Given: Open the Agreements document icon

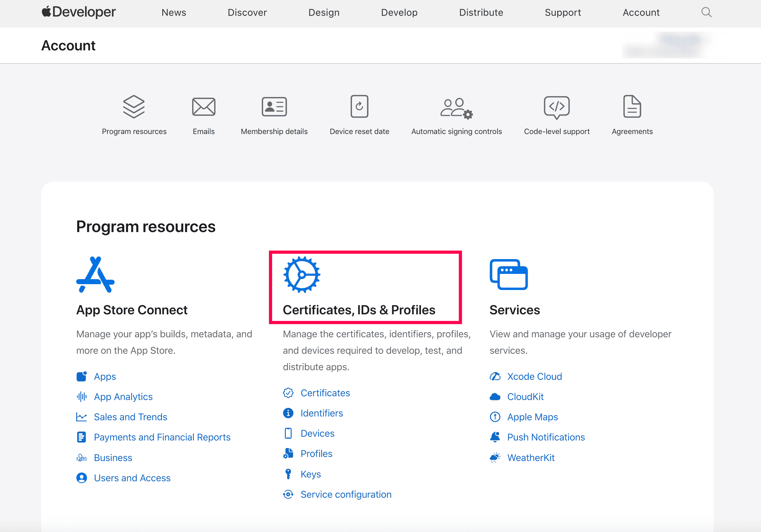Looking at the screenshot, I should click(x=632, y=107).
